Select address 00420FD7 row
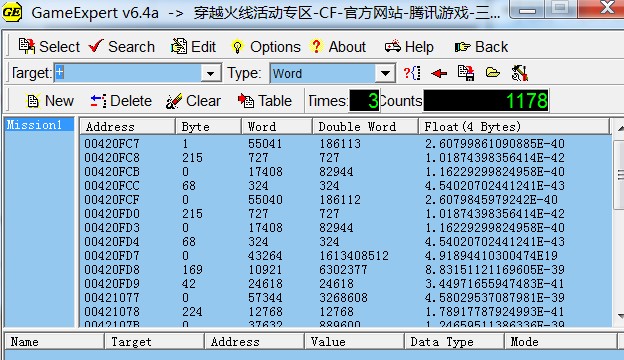 pyautogui.click(x=345, y=256)
